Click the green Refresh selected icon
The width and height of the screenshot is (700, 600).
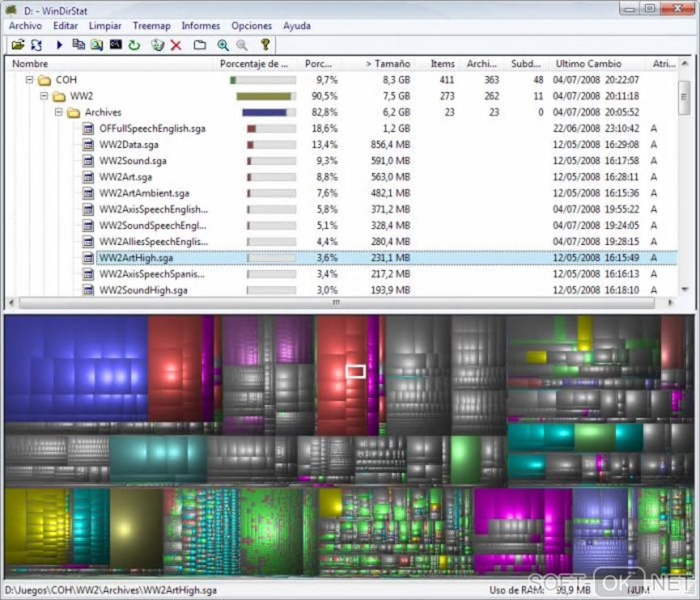pos(135,45)
